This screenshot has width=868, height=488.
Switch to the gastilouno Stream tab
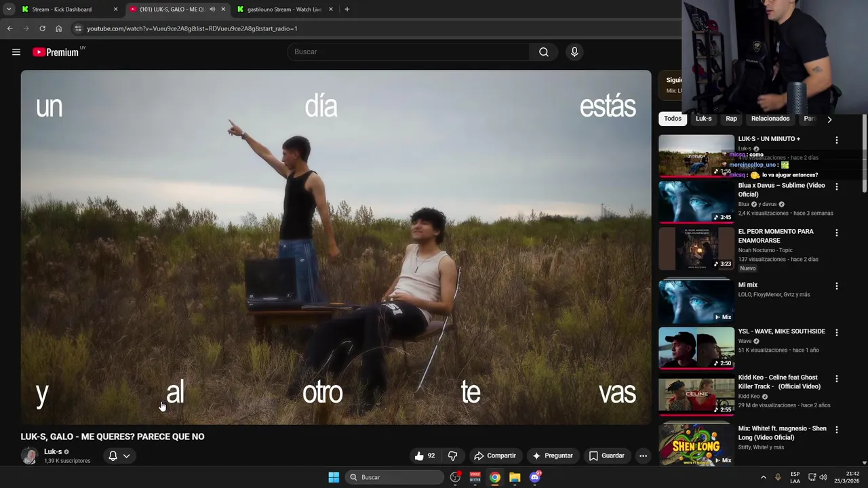284,9
